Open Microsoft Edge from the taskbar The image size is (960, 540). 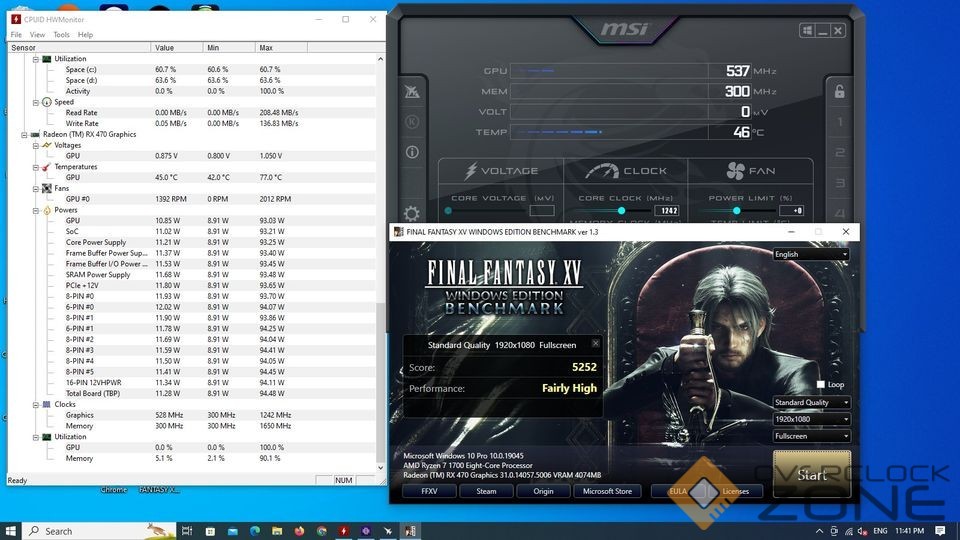[254, 531]
